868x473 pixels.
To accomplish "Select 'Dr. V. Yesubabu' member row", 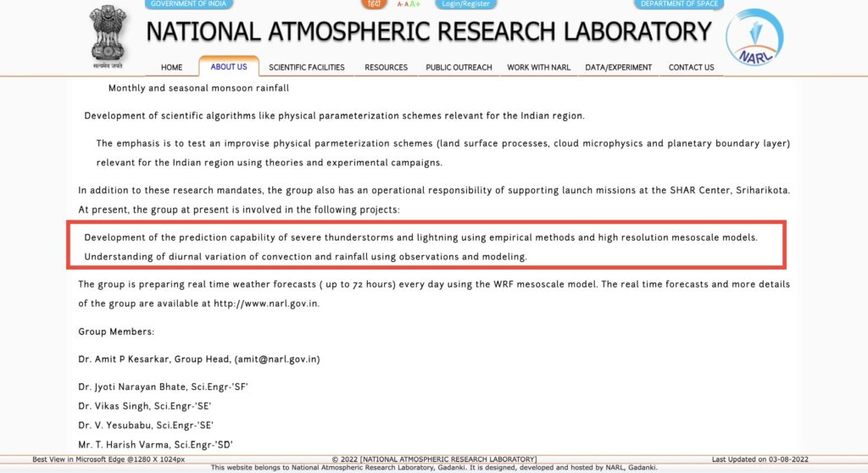I will point(146,426).
